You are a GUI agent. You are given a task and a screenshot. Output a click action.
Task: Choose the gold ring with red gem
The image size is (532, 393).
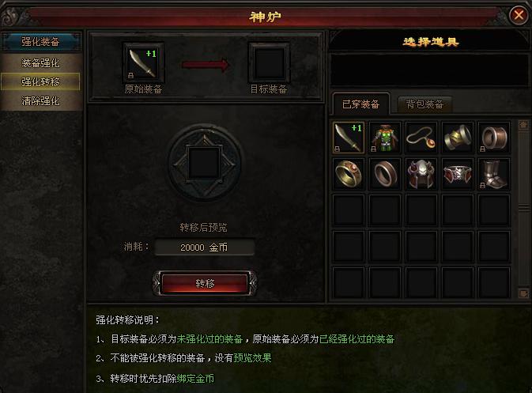[x=349, y=174]
